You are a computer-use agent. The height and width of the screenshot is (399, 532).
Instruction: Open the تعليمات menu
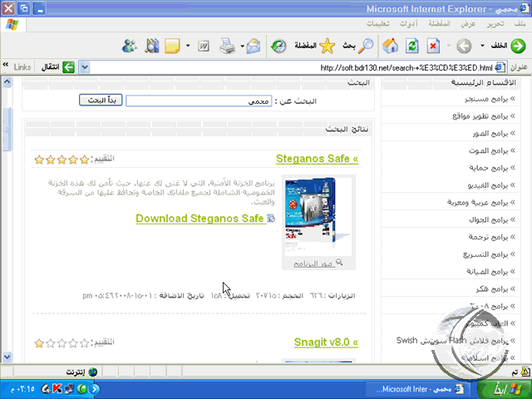point(377,23)
